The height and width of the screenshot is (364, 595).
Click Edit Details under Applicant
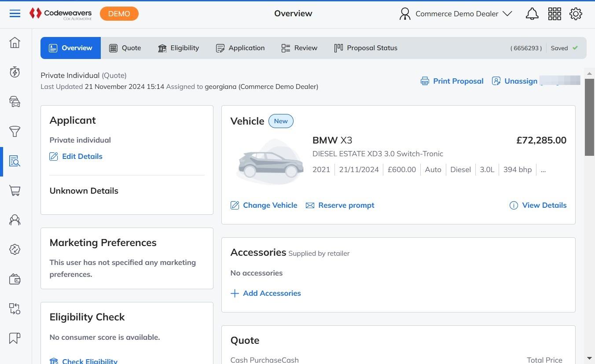pyautogui.click(x=82, y=156)
